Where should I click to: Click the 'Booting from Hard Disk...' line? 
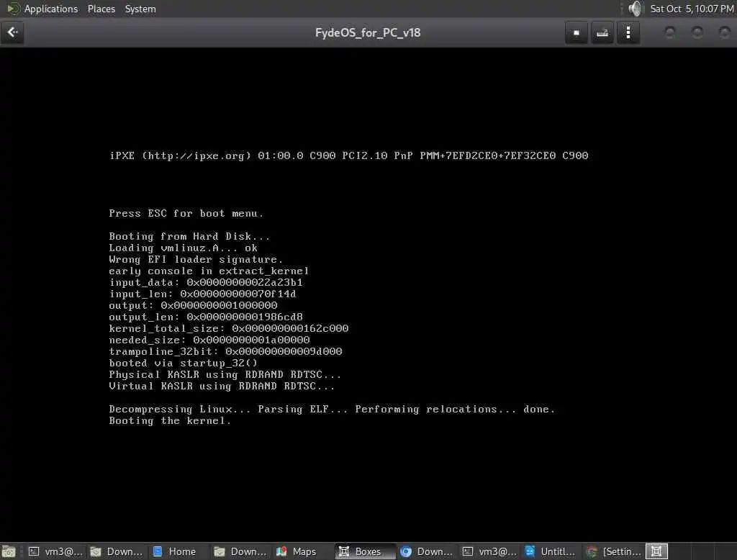click(x=189, y=236)
